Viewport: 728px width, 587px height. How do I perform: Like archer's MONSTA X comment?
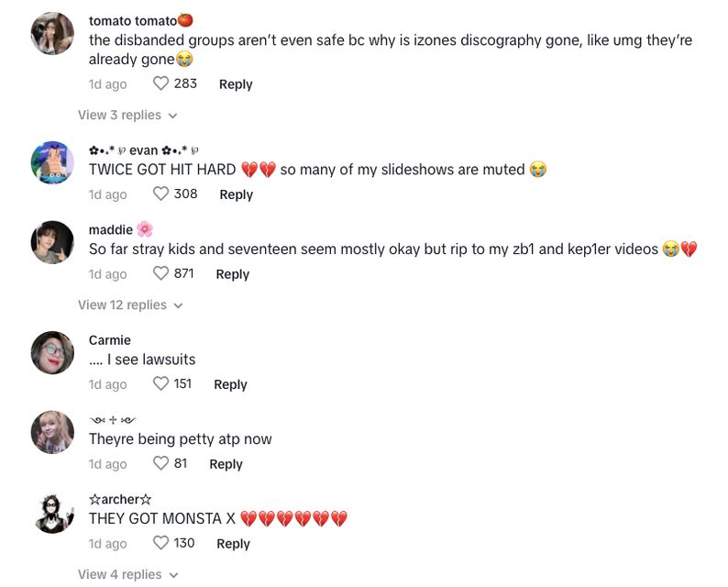(161, 544)
